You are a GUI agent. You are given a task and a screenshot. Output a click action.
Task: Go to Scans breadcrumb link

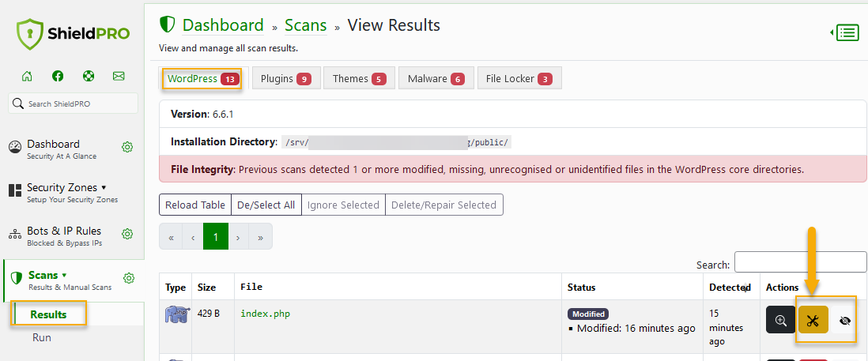(306, 25)
